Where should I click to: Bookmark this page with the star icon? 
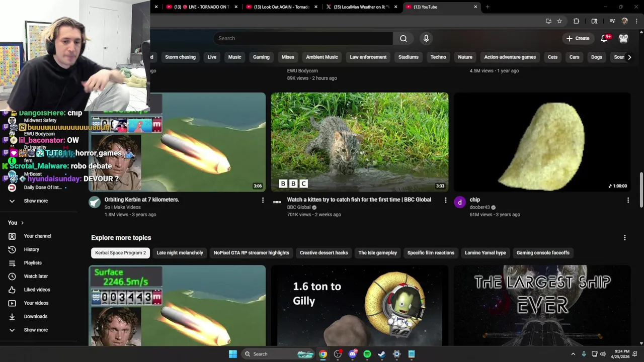tap(559, 21)
